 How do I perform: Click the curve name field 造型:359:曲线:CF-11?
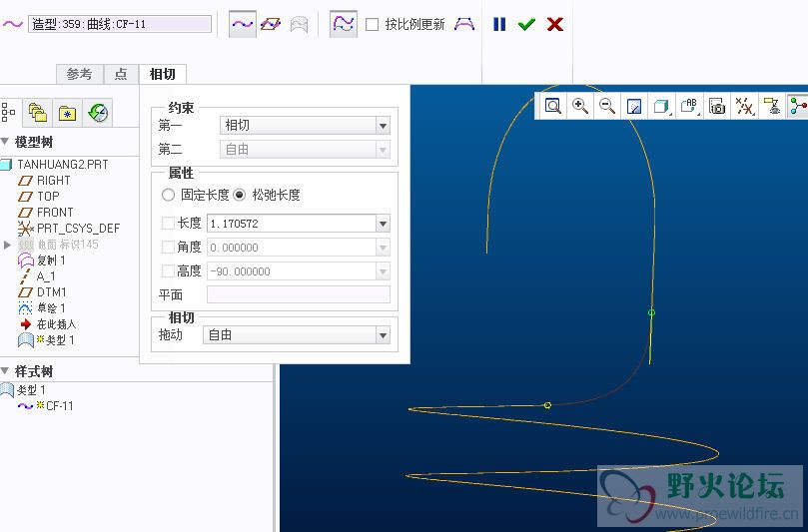coord(120,24)
